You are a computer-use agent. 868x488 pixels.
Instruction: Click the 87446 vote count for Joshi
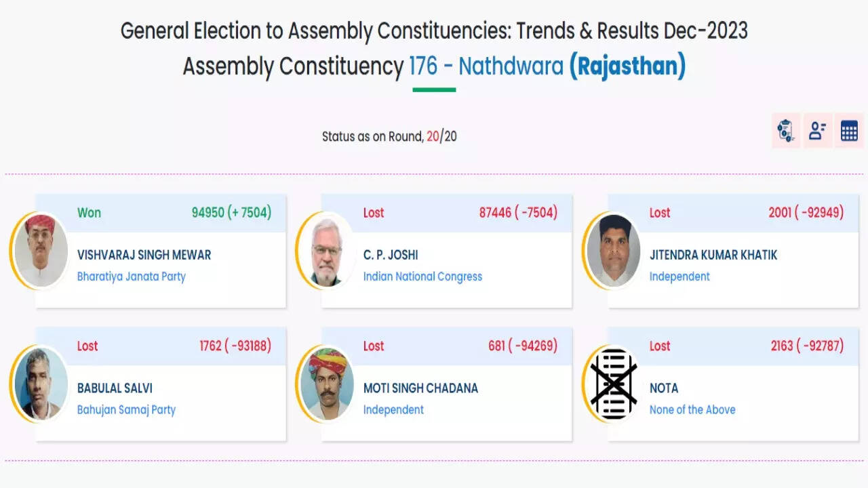pyautogui.click(x=494, y=213)
